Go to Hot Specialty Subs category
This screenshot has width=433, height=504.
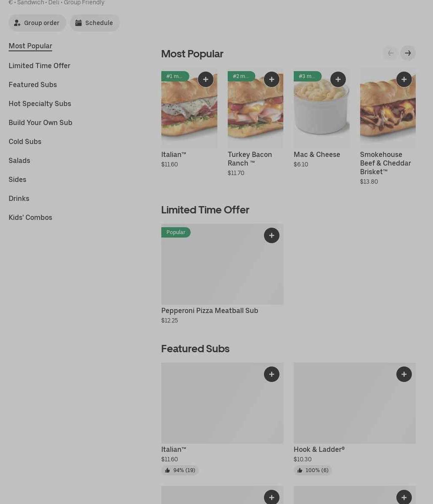click(x=40, y=103)
